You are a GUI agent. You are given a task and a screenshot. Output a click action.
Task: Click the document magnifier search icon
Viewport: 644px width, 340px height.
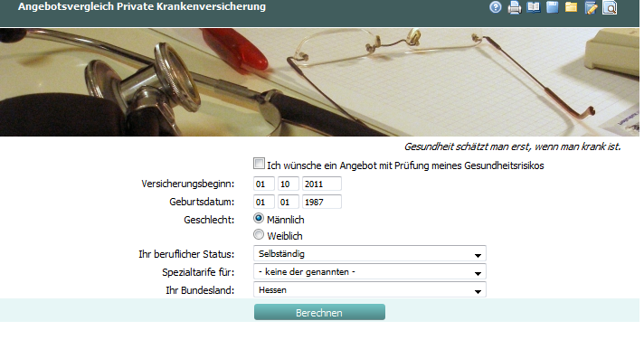click(610, 7)
